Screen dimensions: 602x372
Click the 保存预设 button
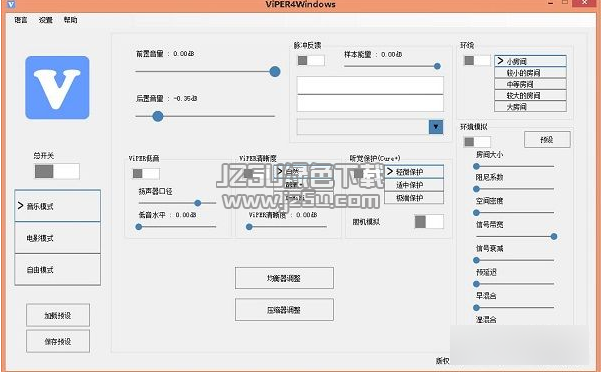tap(58, 341)
